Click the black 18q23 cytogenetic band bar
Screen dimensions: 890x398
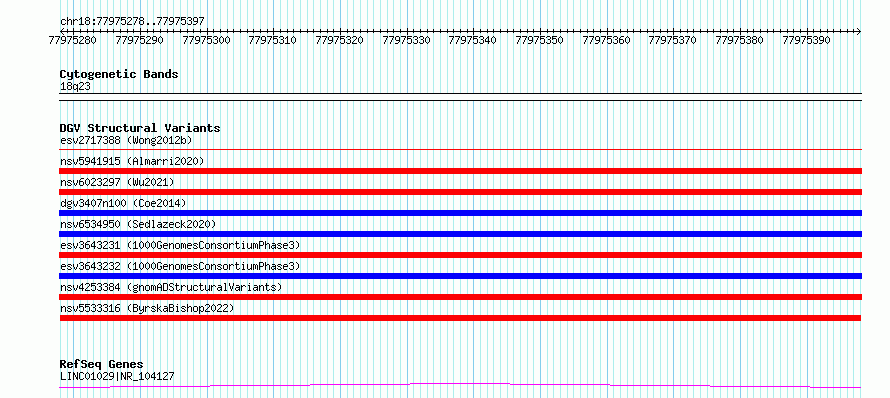point(460,97)
